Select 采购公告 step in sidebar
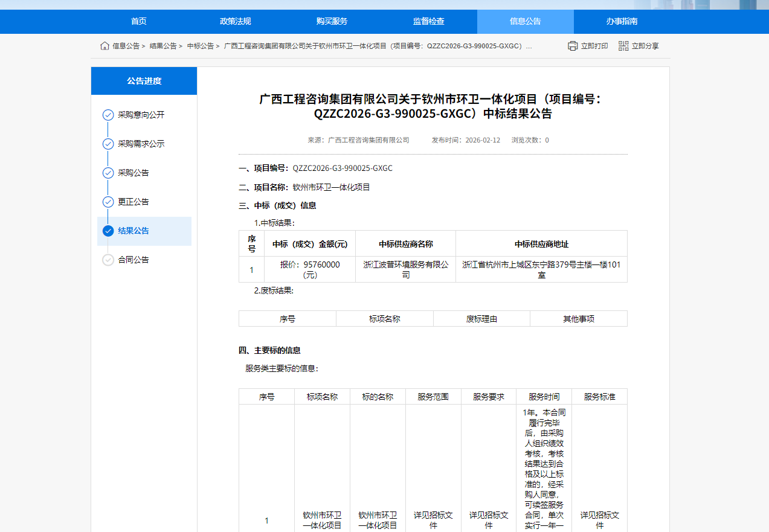The image size is (769, 532). [134, 173]
